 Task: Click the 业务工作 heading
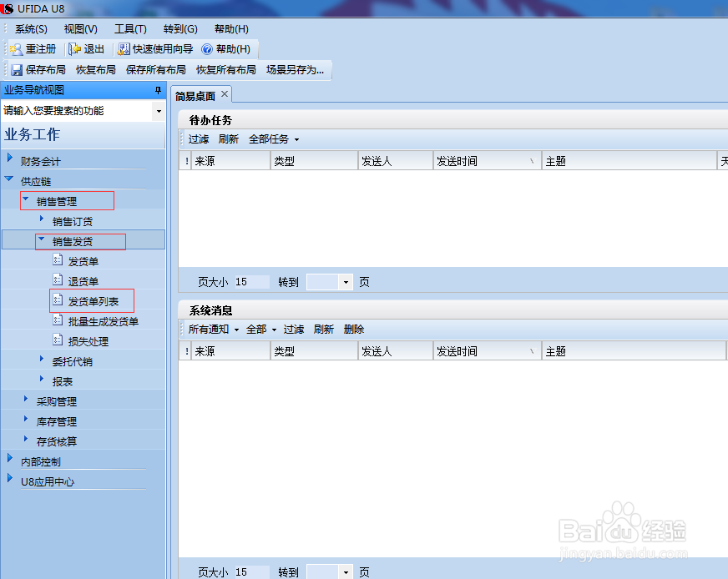pos(32,134)
